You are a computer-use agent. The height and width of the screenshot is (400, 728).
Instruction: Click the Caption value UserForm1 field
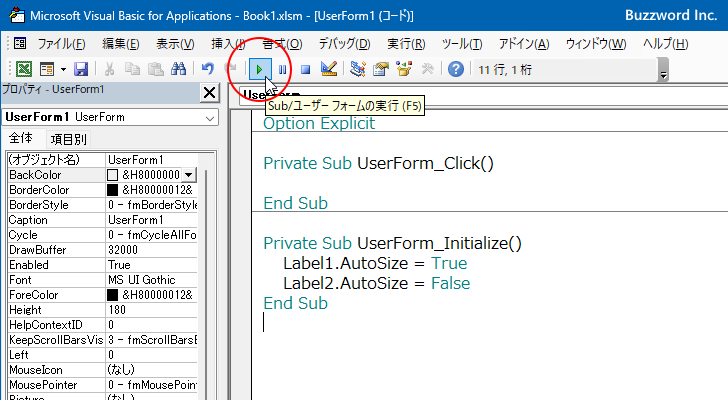(151, 220)
